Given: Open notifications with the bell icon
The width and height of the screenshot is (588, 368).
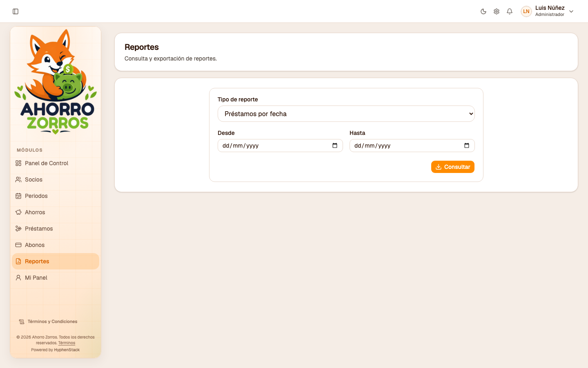Looking at the screenshot, I should pyautogui.click(x=510, y=11).
